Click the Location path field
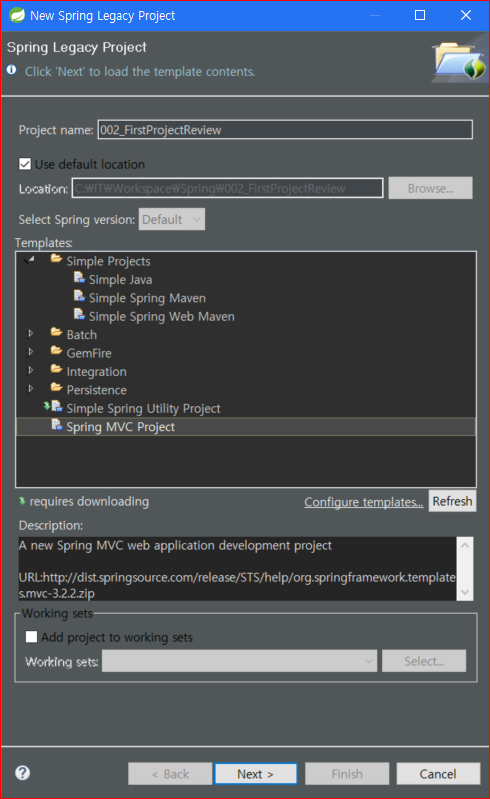The height and width of the screenshot is (799, 490). pos(227,188)
